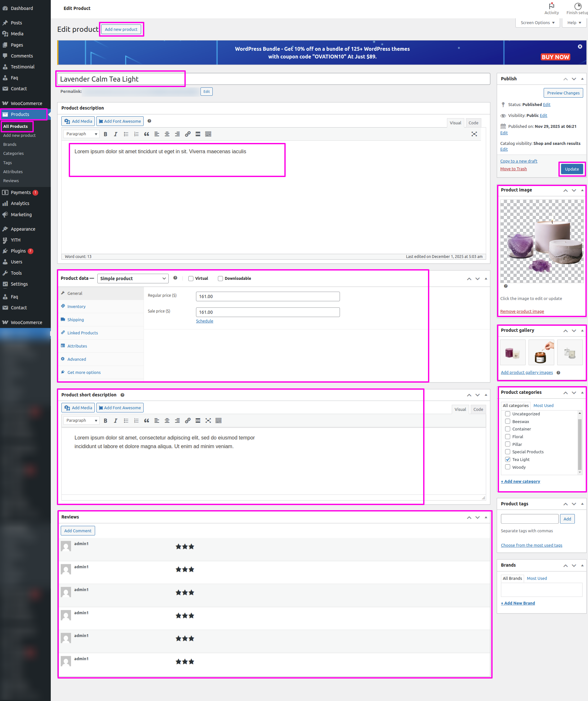Enable the Downloadable checkbox
This screenshot has width=588, height=701.
coord(220,279)
